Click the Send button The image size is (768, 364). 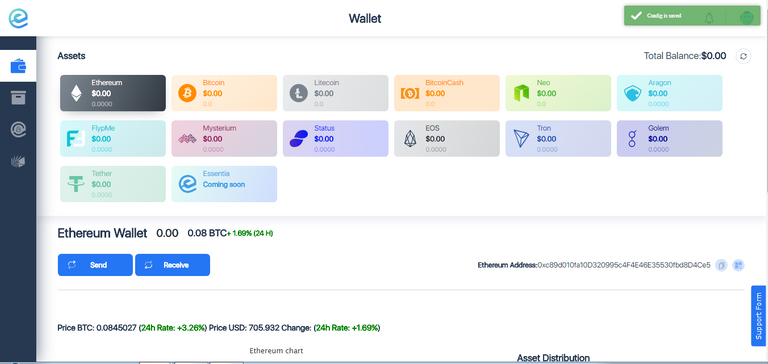pos(95,265)
